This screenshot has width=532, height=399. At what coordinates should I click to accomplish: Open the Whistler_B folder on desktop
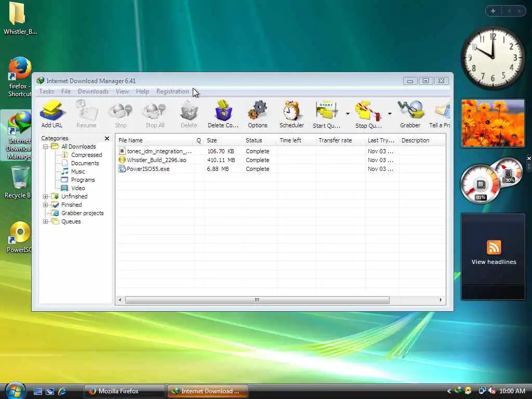pyautogui.click(x=19, y=19)
